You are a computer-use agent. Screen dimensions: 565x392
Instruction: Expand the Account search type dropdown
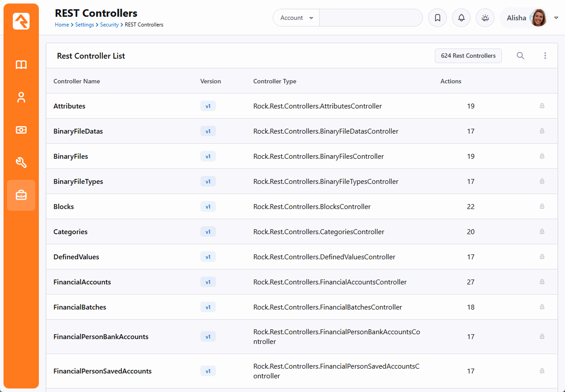(297, 18)
